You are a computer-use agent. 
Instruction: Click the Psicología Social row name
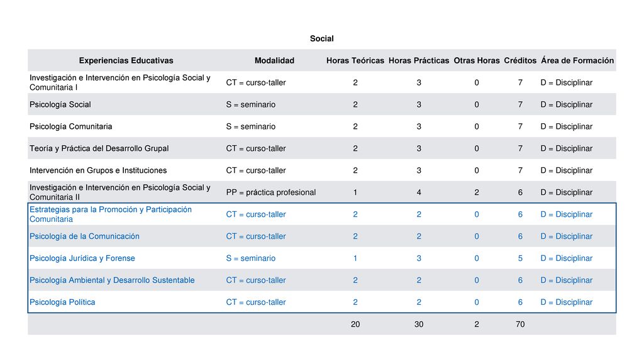coord(60,105)
